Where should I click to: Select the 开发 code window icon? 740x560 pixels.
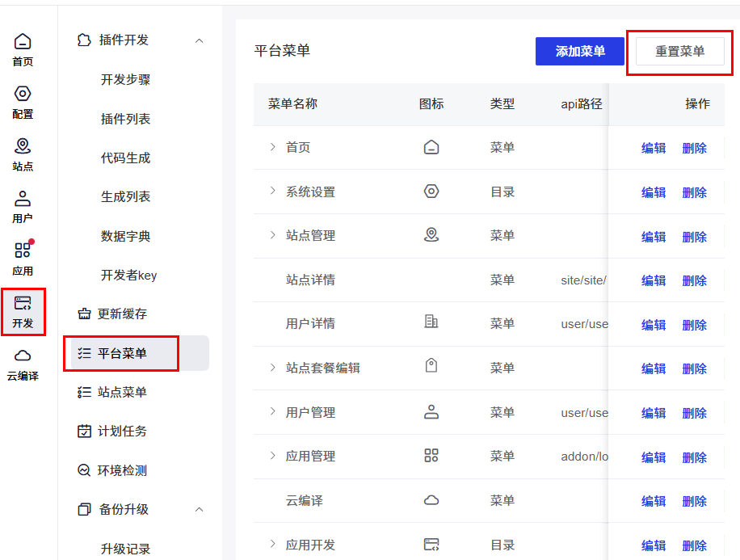pyautogui.click(x=23, y=304)
